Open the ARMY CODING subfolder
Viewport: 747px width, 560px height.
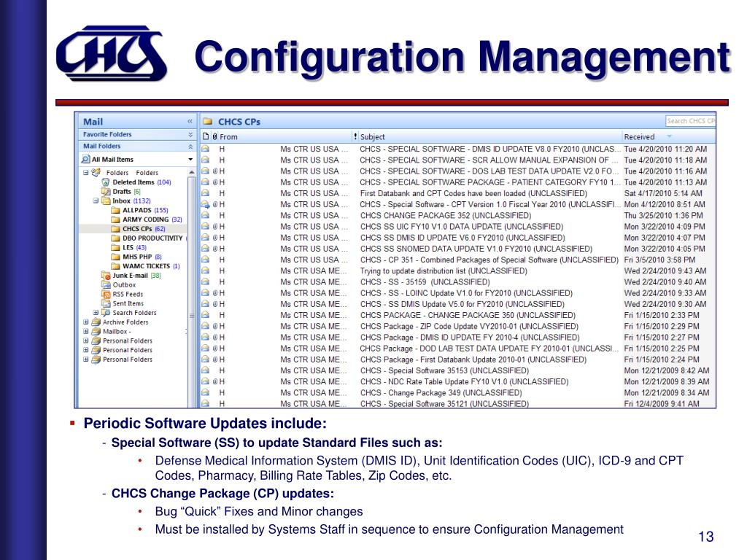click(146, 219)
